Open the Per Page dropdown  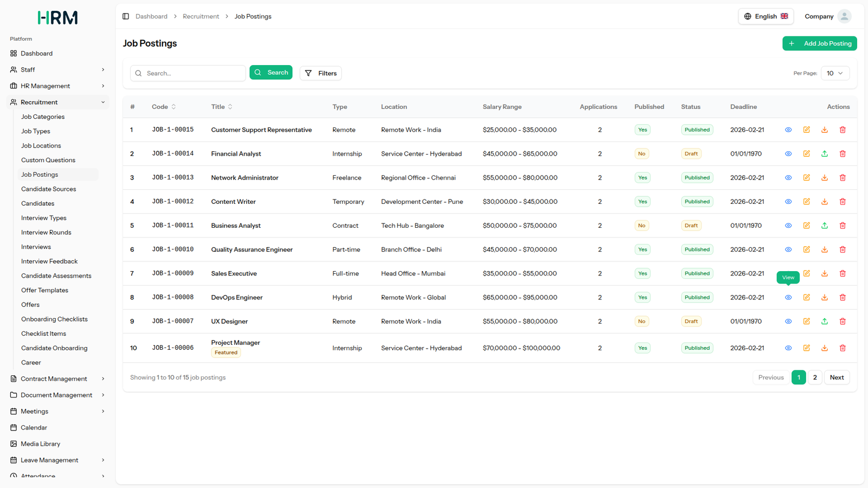pos(835,73)
